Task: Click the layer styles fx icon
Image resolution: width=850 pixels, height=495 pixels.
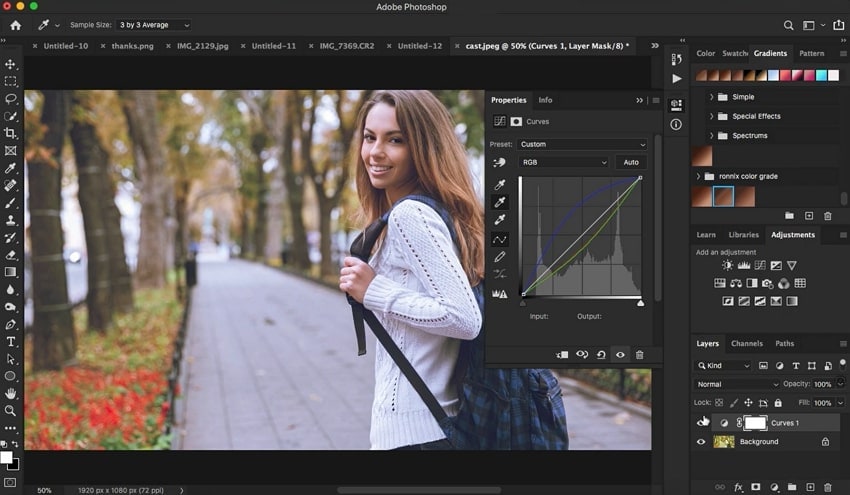Action: point(738,487)
